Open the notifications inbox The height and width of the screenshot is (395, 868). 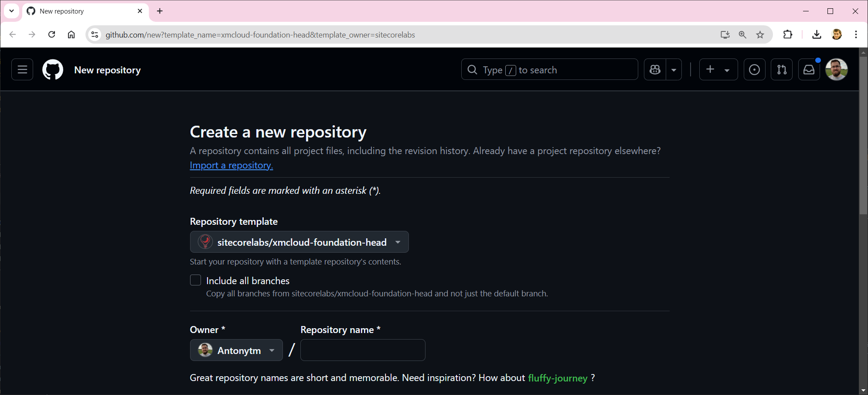click(x=809, y=69)
